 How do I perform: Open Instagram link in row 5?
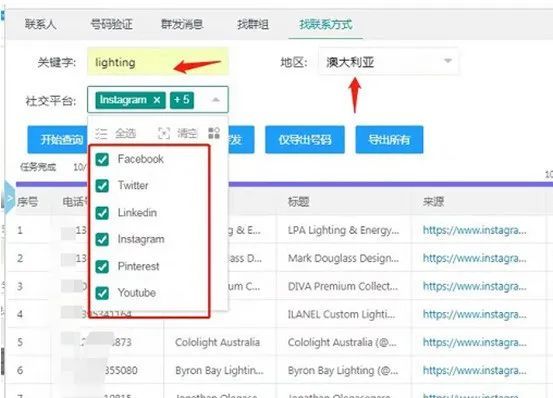pyautogui.click(x=474, y=342)
